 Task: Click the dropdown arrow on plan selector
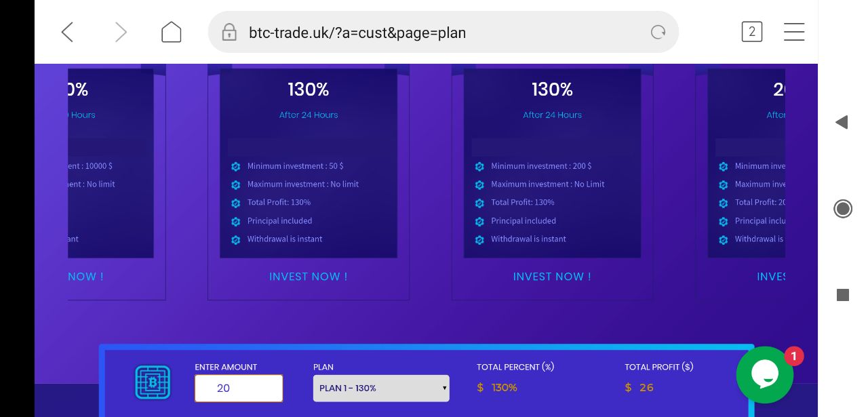point(444,389)
